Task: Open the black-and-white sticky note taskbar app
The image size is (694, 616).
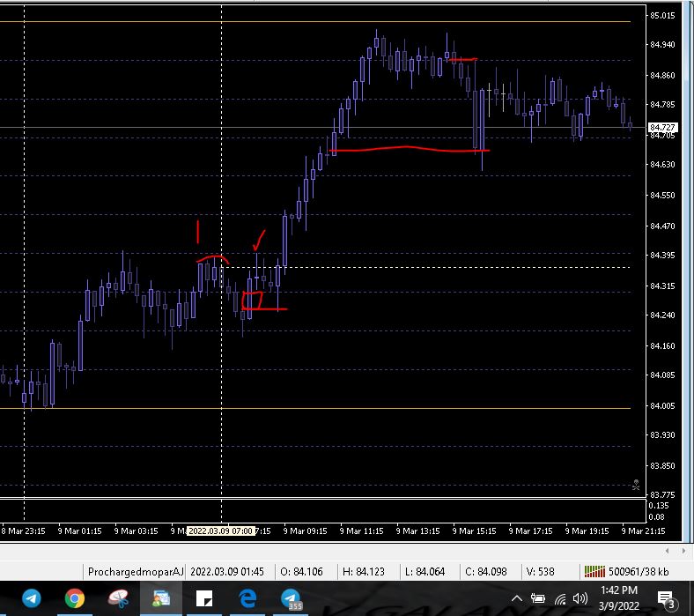Action: (204, 598)
